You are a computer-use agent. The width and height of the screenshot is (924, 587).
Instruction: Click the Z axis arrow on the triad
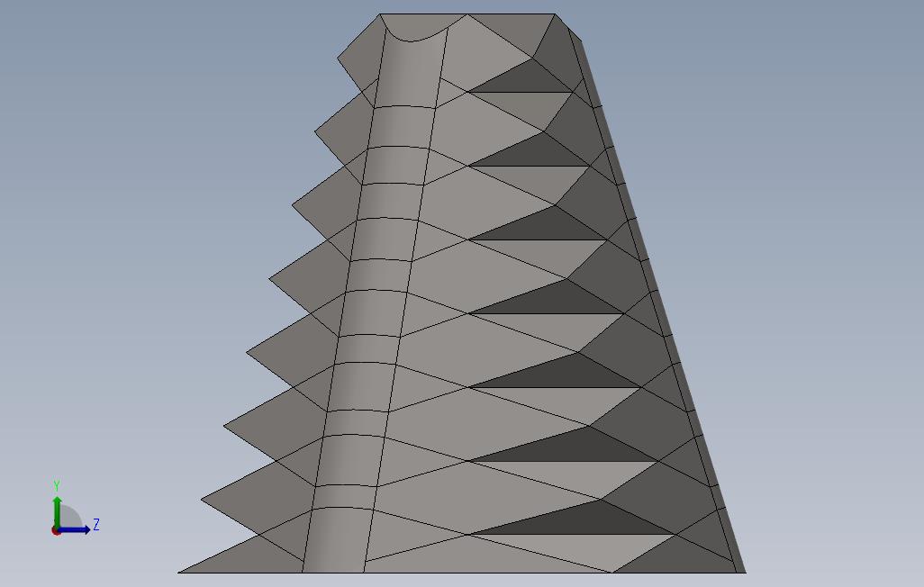point(75,530)
